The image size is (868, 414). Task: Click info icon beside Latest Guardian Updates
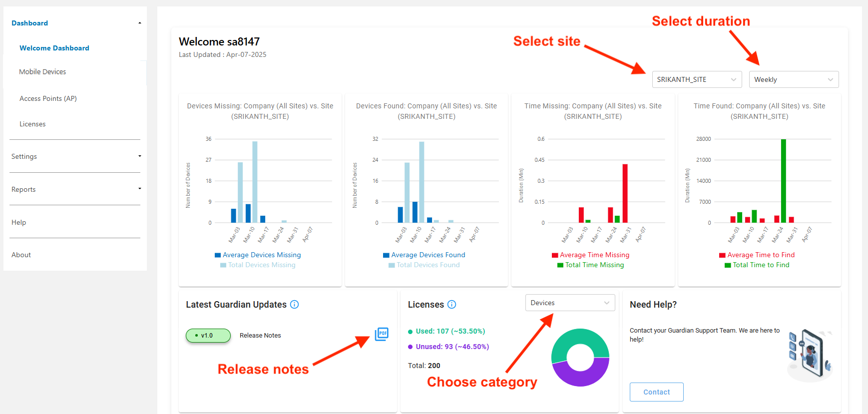coord(294,305)
